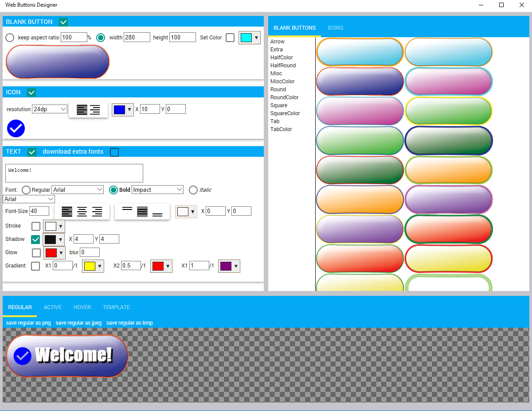Switch to the BLANK BUTTONS tab
This screenshot has width=532, height=411.
295,28
